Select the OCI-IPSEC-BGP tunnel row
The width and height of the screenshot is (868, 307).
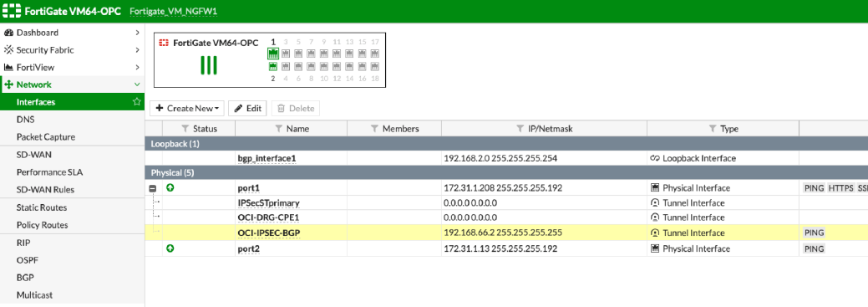(506, 233)
